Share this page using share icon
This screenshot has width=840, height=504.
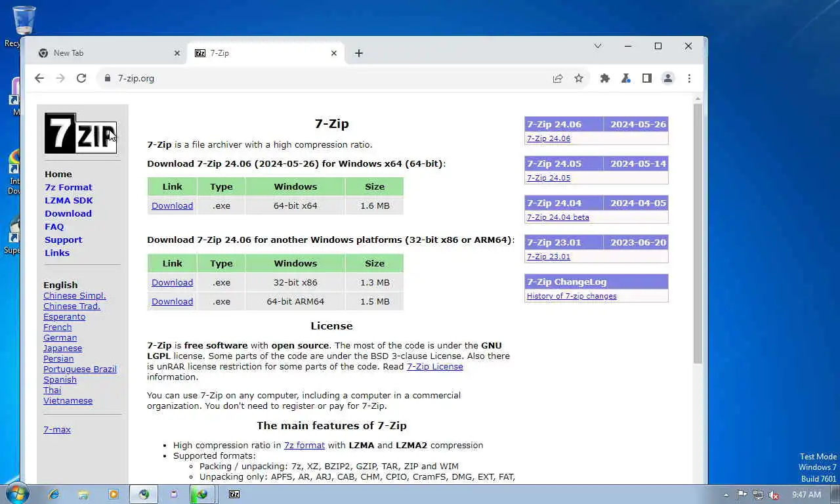click(x=558, y=78)
